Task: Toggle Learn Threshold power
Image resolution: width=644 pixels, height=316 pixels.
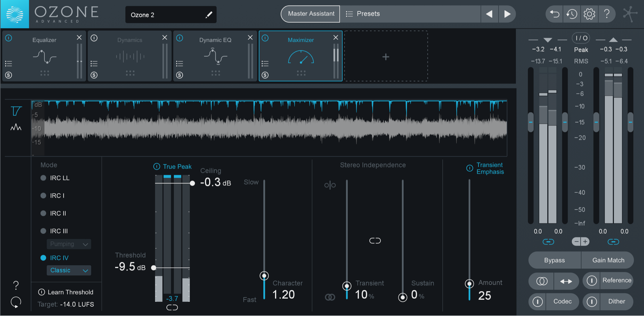Action: pos(42,292)
